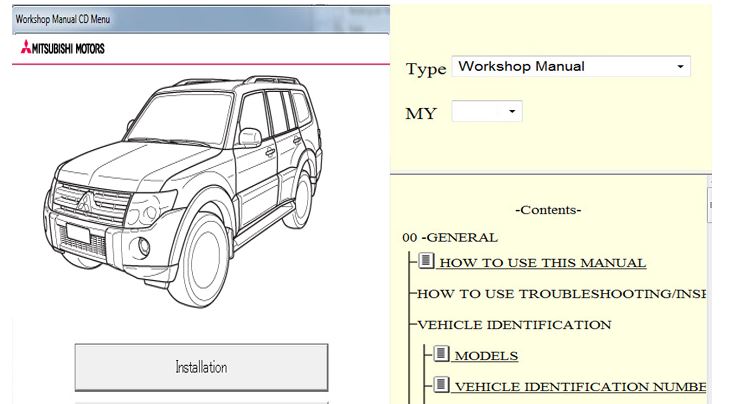The image size is (731, 404).
Task: Select the 00 -GENERAL section heading
Action: (x=449, y=237)
